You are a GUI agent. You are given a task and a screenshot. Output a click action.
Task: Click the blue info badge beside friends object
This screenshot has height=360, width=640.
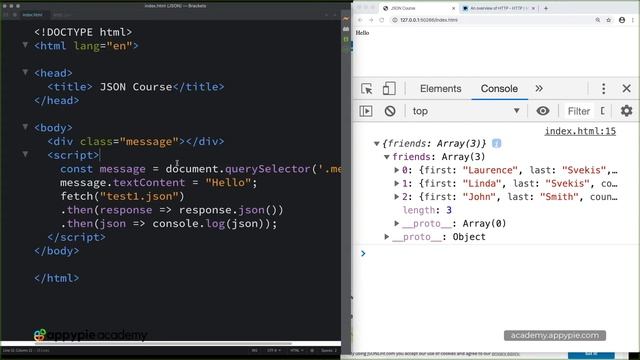click(x=496, y=144)
